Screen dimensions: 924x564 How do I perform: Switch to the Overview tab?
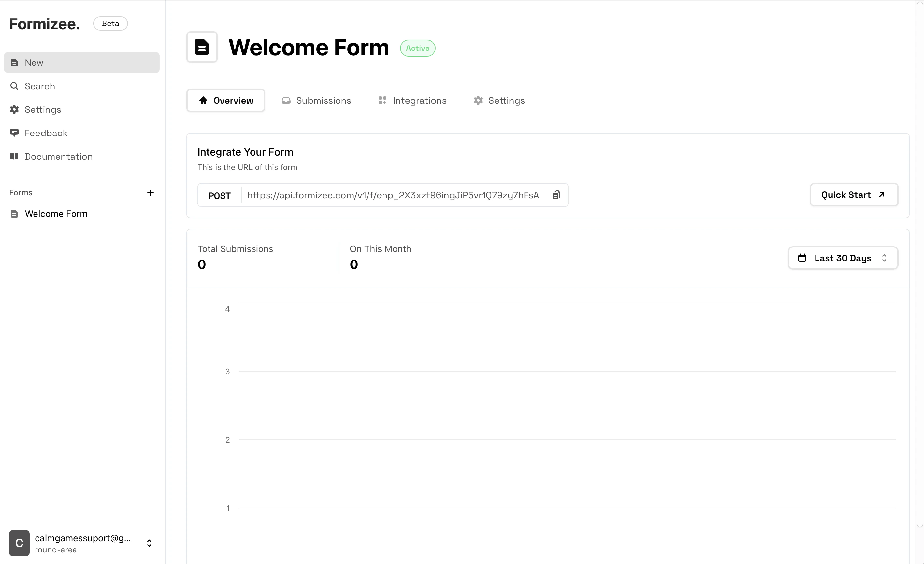point(226,100)
